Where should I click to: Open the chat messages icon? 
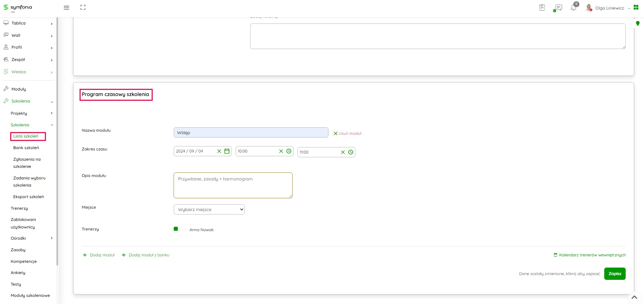coord(558,7)
